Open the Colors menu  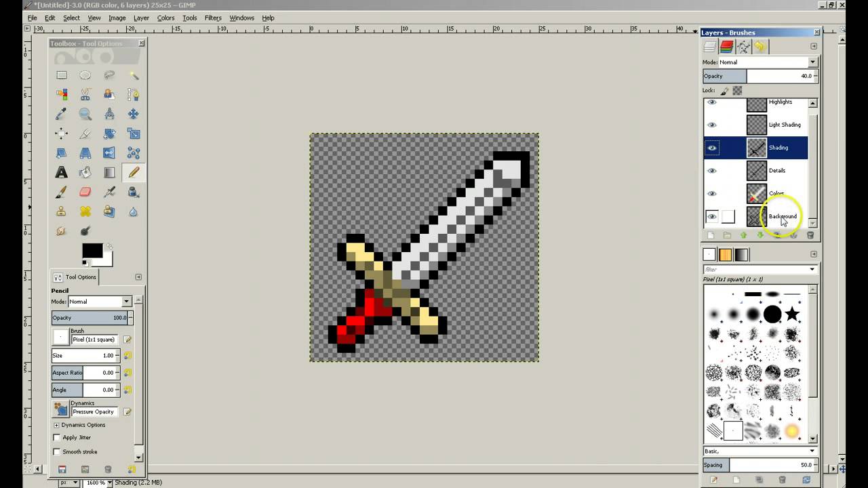tap(165, 18)
